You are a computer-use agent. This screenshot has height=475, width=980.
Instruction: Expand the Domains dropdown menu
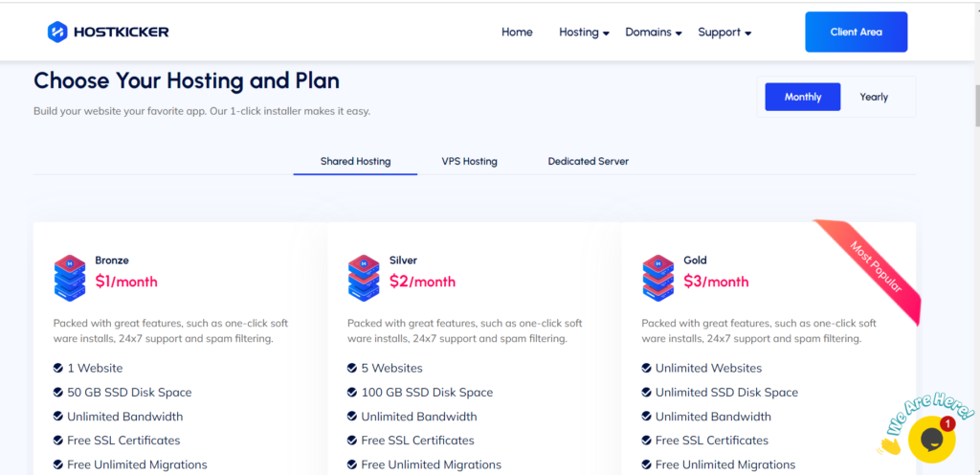click(653, 33)
